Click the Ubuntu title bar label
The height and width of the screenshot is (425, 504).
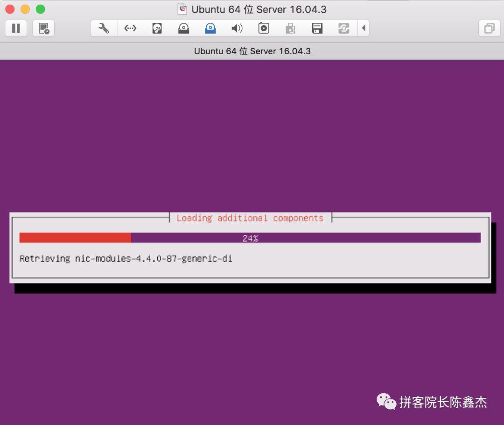tap(258, 9)
